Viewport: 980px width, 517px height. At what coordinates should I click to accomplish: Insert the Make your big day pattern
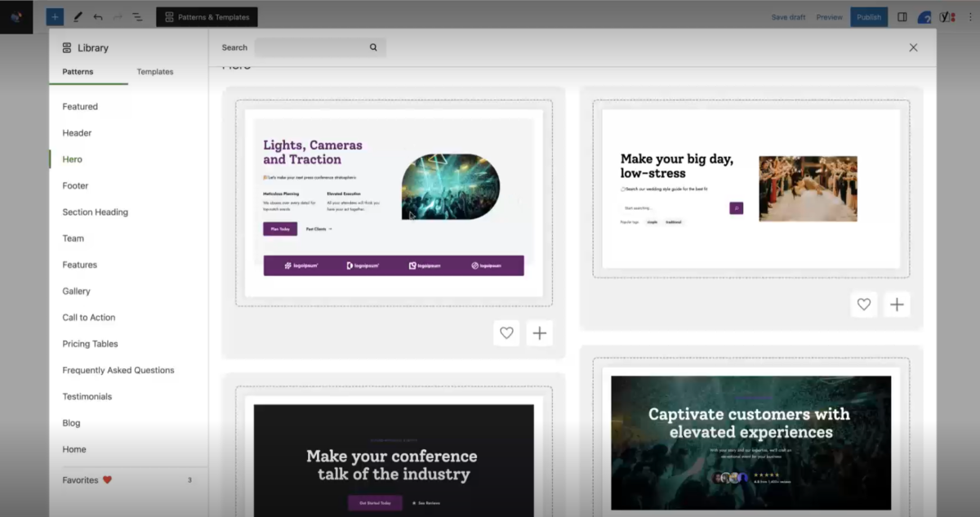[x=897, y=305]
